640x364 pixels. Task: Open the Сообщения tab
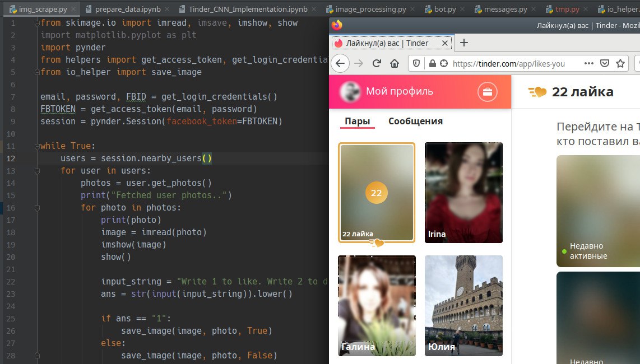click(415, 121)
